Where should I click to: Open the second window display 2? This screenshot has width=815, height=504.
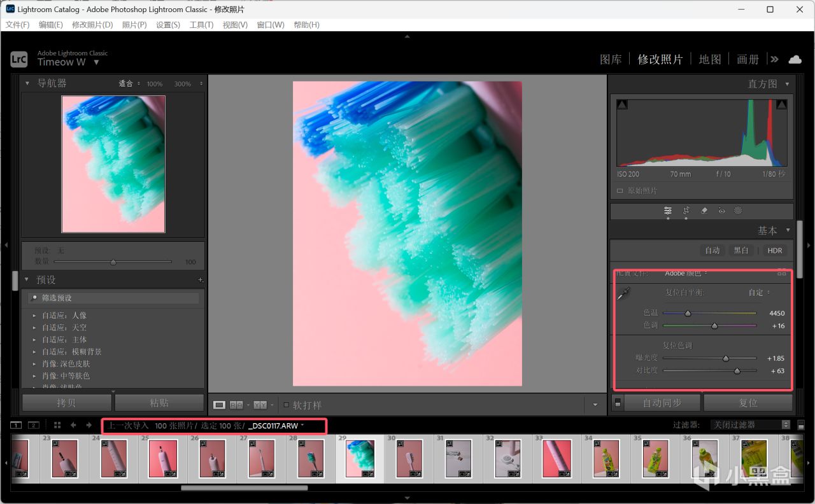coord(34,425)
